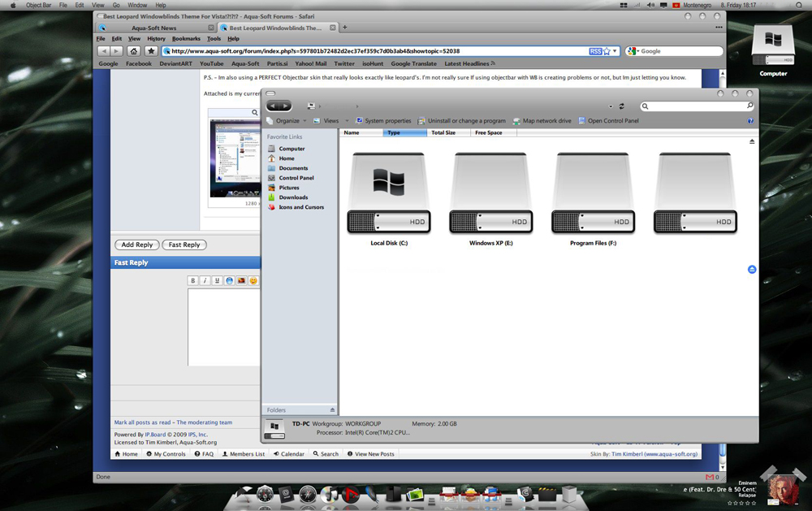Viewport: 812px width, 511px height.
Task: Click the Fast Reply button
Action: [x=184, y=245]
